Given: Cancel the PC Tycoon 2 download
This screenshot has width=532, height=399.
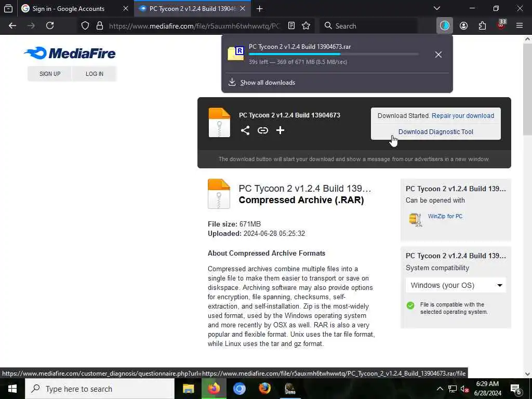Looking at the screenshot, I should pyautogui.click(x=438, y=55).
